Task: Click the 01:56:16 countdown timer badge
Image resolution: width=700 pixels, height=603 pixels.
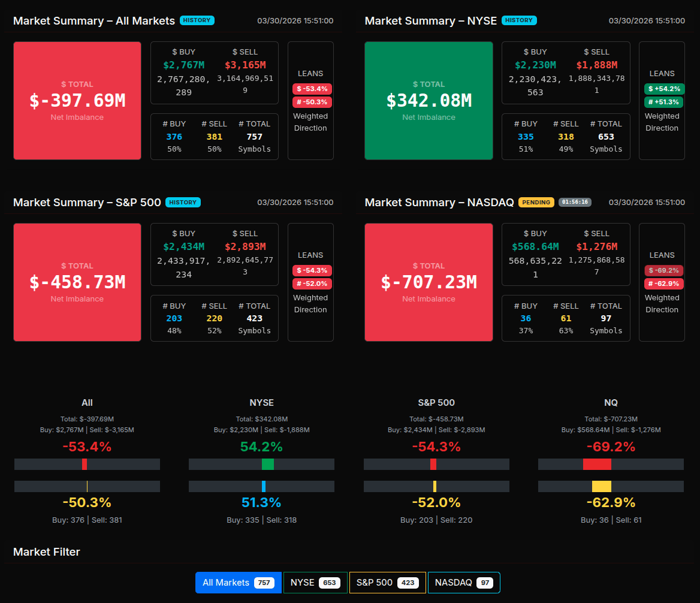Action: 575,203
